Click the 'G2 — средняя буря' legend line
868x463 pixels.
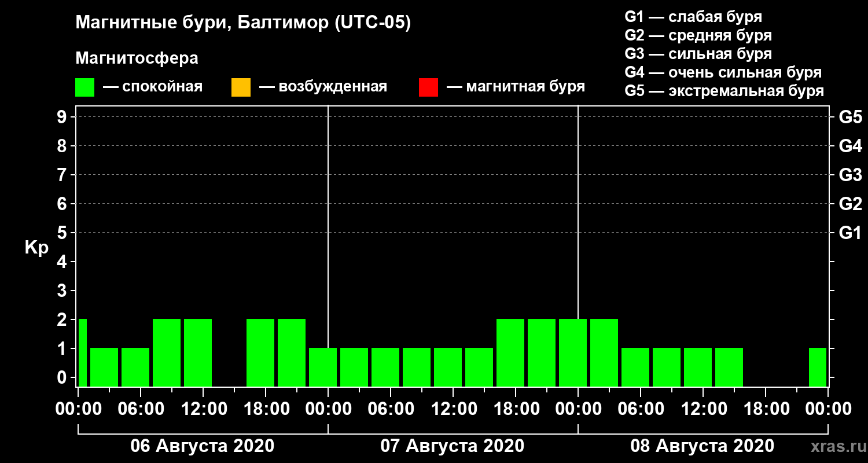[698, 35]
